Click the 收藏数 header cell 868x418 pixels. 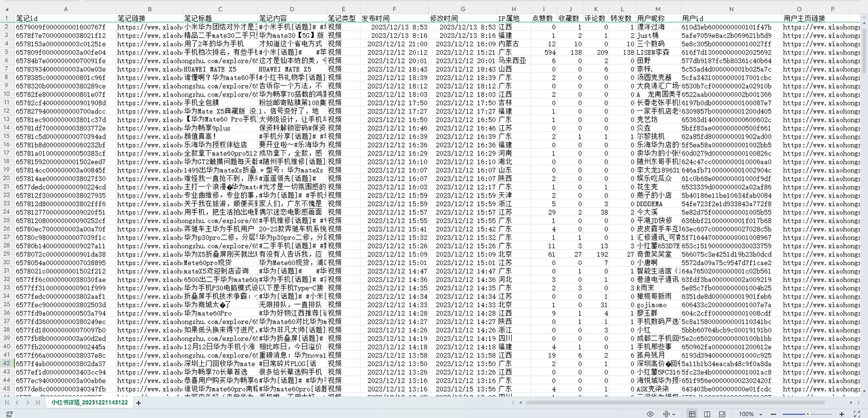click(x=570, y=19)
